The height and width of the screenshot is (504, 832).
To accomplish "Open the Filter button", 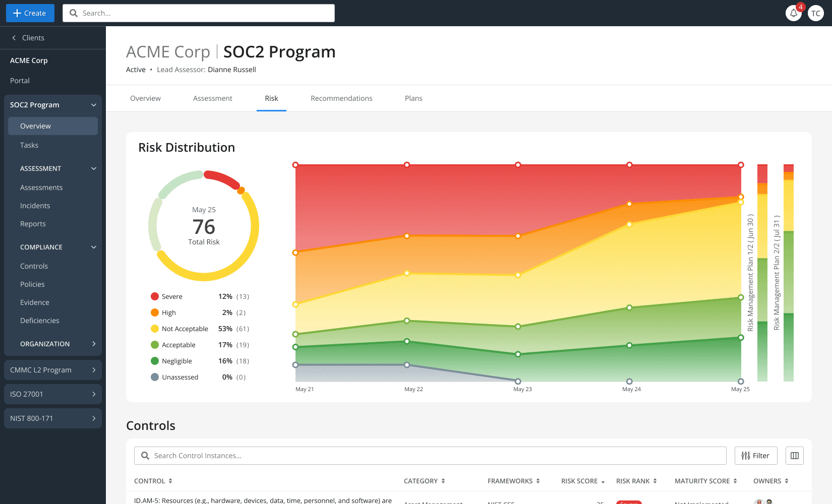I will 756,456.
